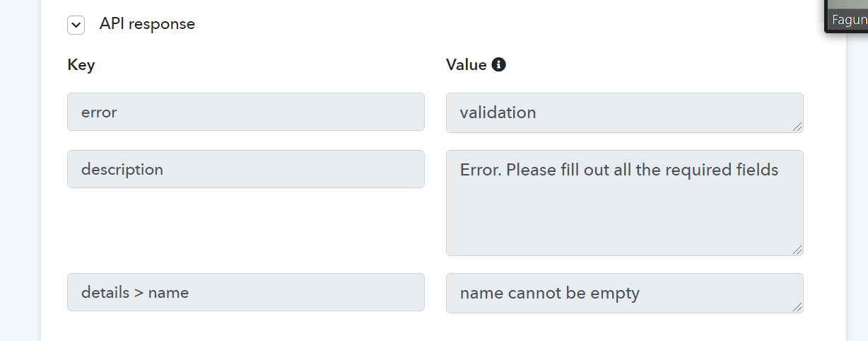This screenshot has width=868, height=341.
Task: Click the 'validation' value field
Action: [x=625, y=112]
